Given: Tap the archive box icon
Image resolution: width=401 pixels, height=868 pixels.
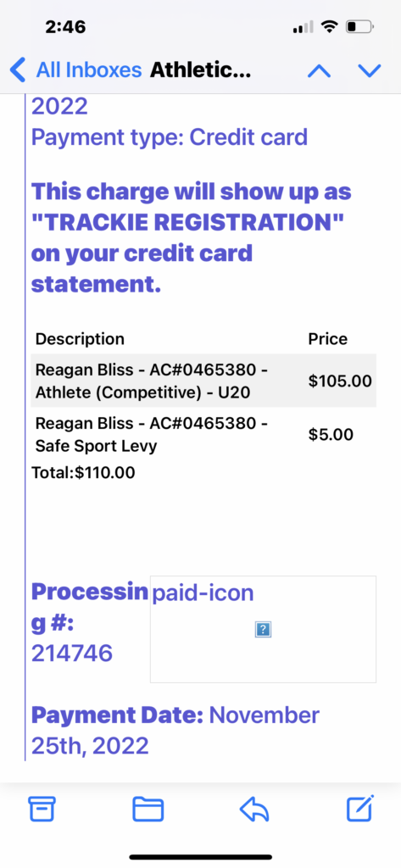Looking at the screenshot, I should (x=42, y=810).
